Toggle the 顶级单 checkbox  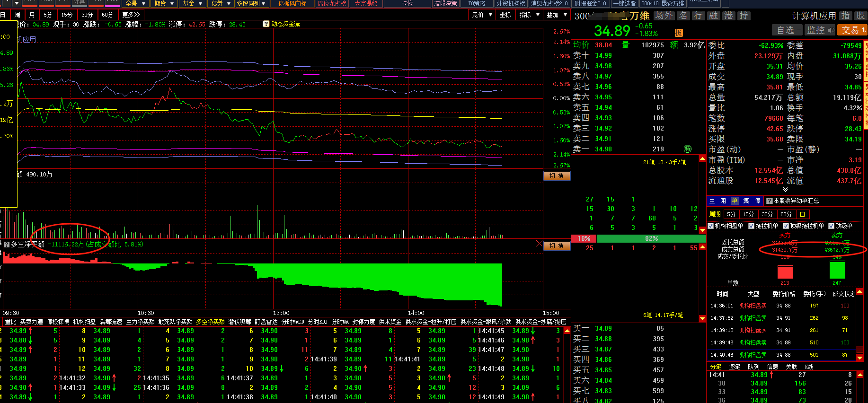(831, 226)
